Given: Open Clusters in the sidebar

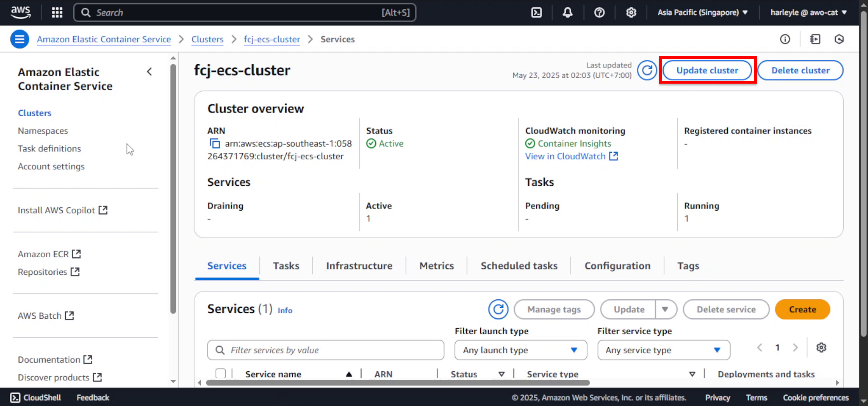Looking at the screenshot, I should (35, 113).
